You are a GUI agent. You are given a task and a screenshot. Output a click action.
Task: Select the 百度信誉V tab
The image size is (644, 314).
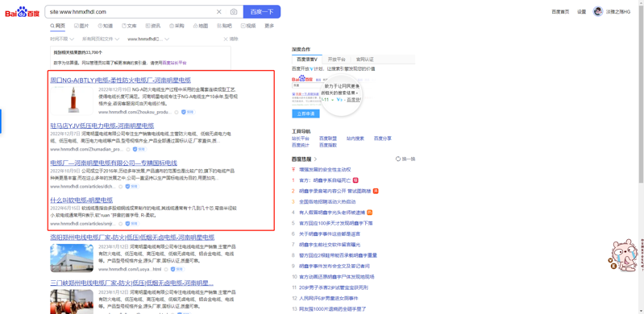307,60
